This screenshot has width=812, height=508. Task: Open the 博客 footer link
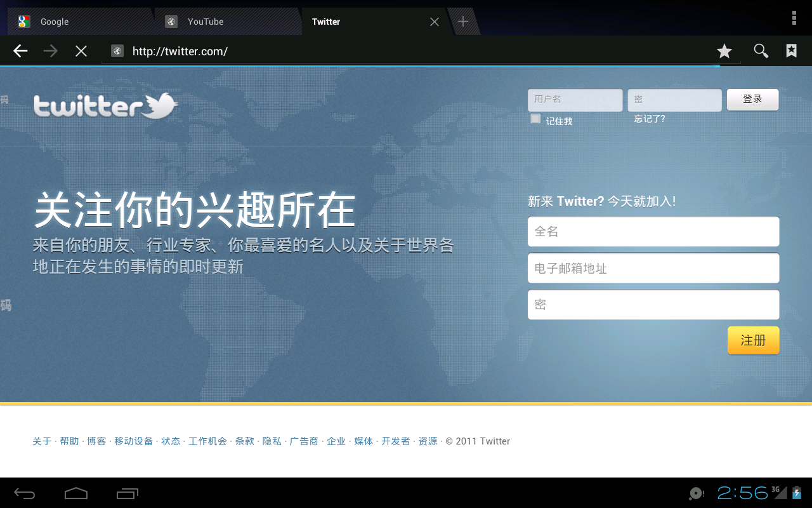pos(96,441)
